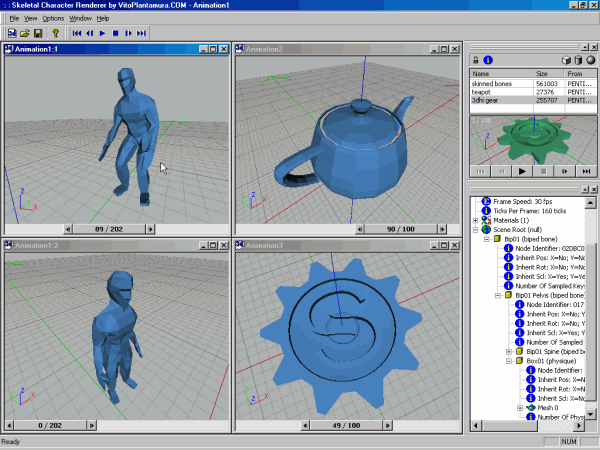Viewport: 600px width, 450px height.
Task: Click the Mesh 0 teapot icon
Action: coord(531,408)
